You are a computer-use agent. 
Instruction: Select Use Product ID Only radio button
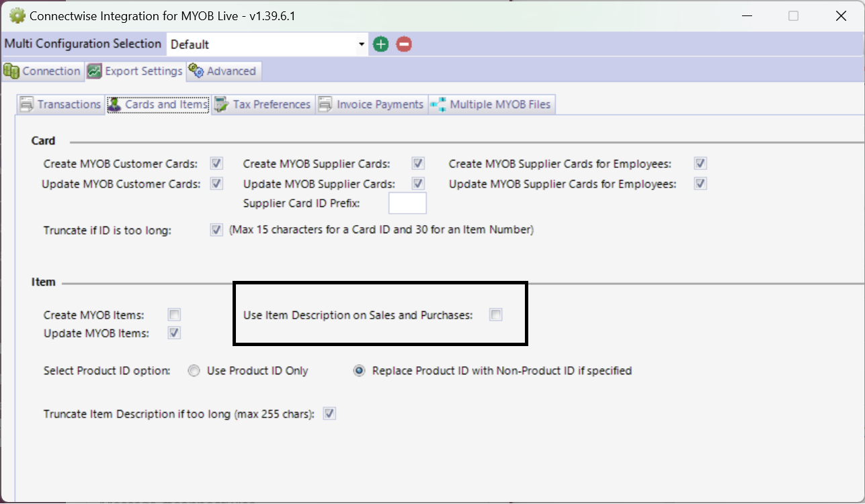[194, 370]
